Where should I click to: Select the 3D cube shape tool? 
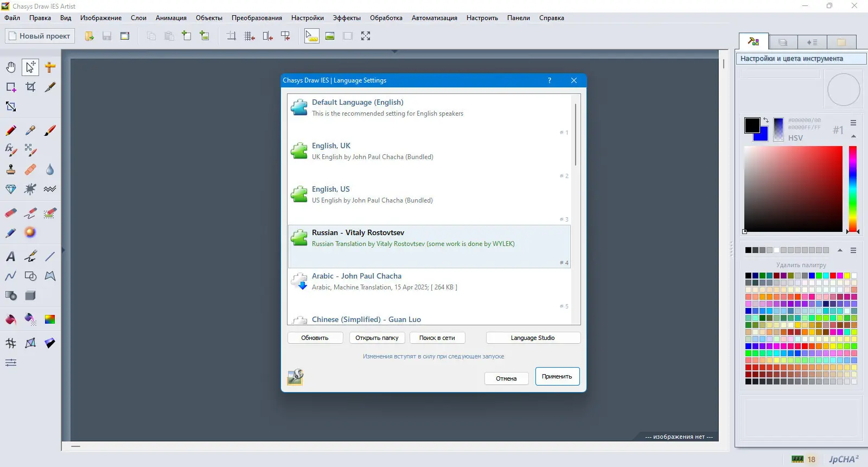[30, 295]
